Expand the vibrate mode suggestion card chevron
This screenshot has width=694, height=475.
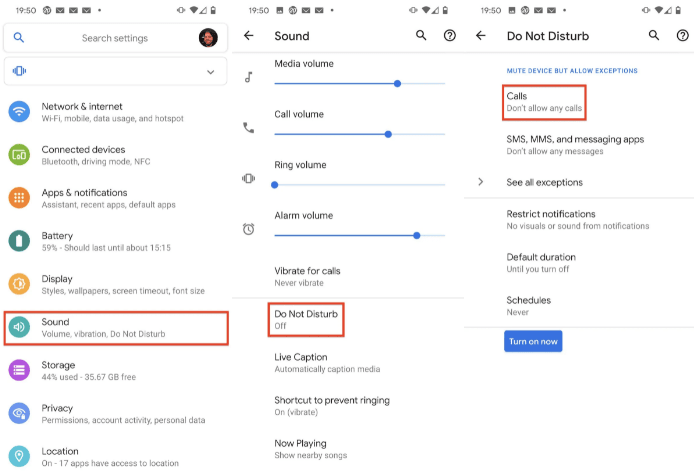click(211, 72)
